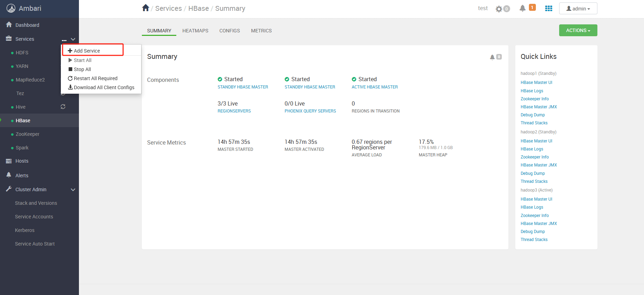Open MapReduce2 service in sidebar
Image resolution: width=644 pixels, height=295 pixels.
pyautogui.click(x=30, y=80)
